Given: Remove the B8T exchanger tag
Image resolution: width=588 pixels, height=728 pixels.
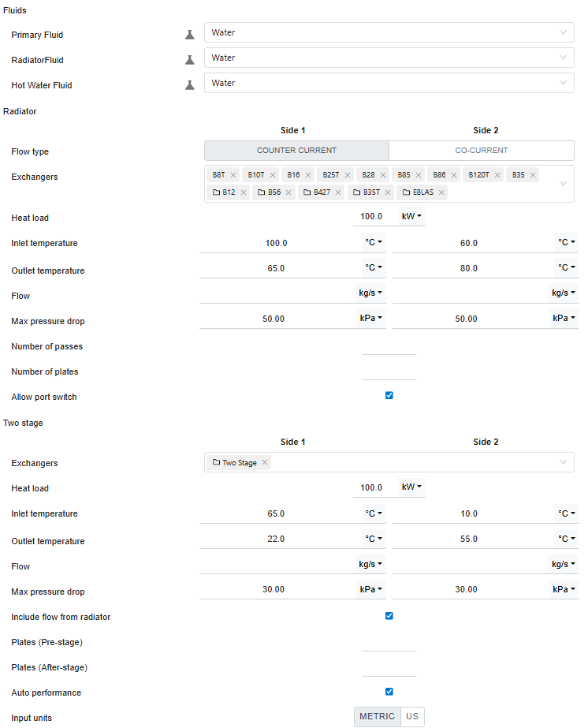Looking at the screenshot, I should click(x=233, y=175).
